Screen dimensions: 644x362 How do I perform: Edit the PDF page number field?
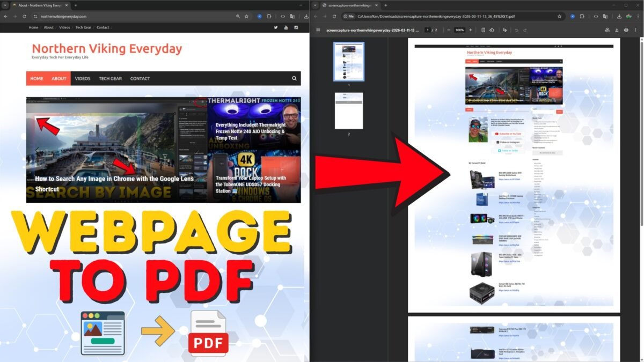(428, 30)
